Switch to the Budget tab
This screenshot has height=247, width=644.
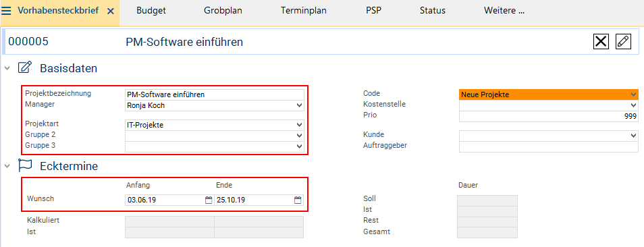click(151, 11)
